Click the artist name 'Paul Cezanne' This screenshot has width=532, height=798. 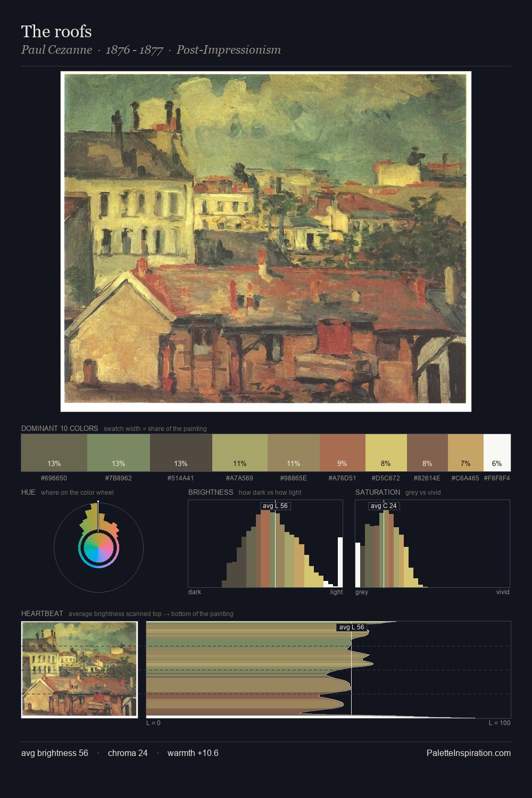(x=56, y=50)
